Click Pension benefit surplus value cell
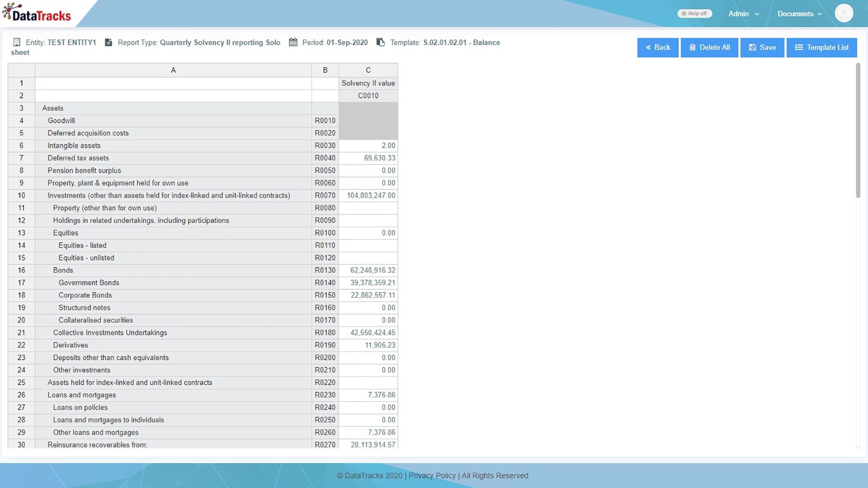The image size is (868, 488). click(368, 170)
